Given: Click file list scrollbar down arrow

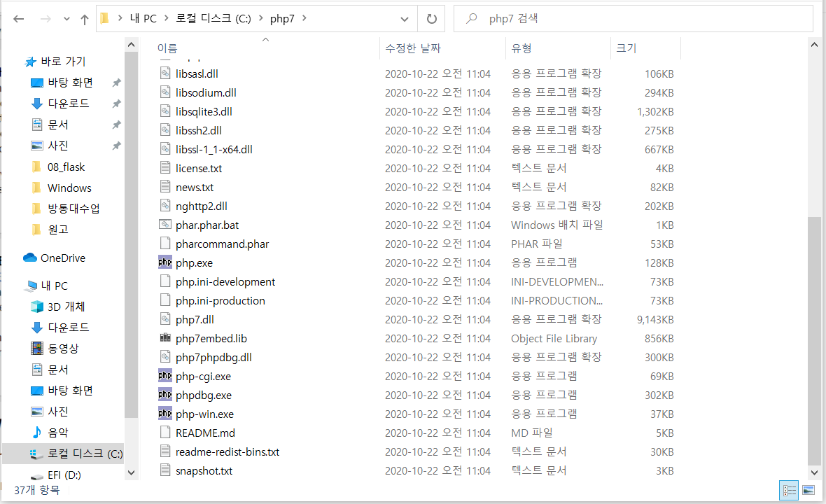Looking at the screenshot, I should tap(814, 472).
